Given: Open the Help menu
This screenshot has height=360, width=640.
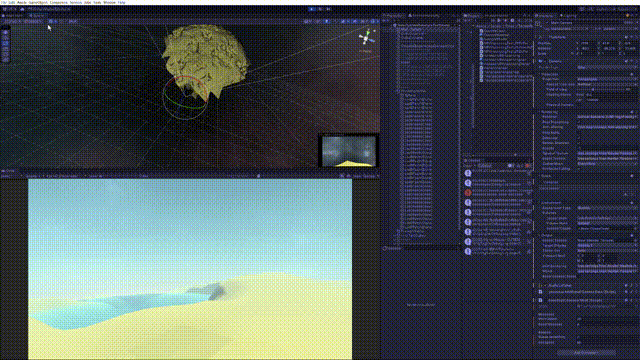Looking at the screenshot, I should 122,2.
